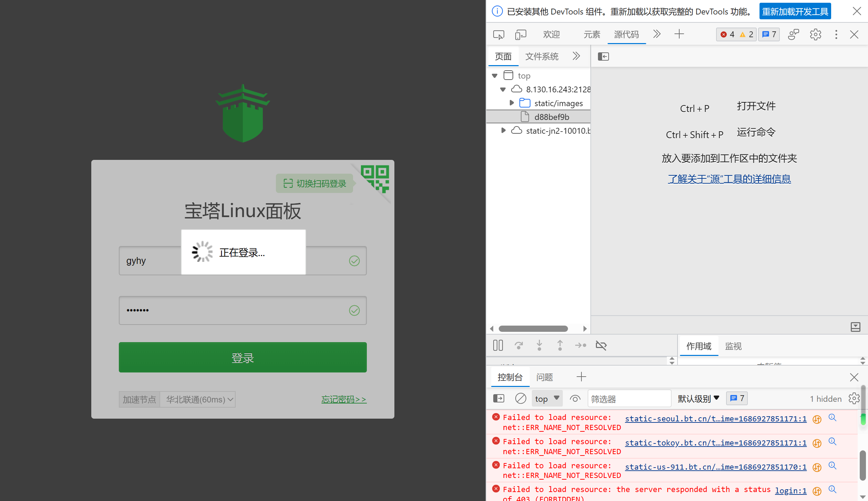
Task: Click the orange network icon on static-tokoy row
Action: click(x=817, y=443)
